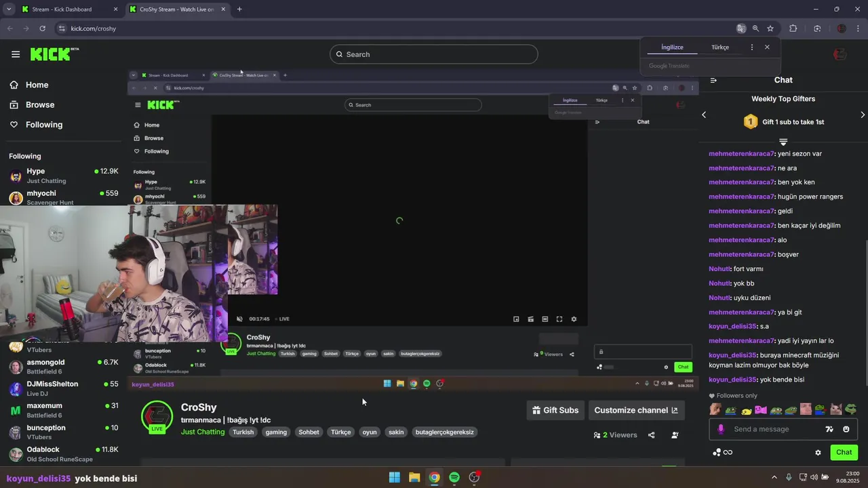Close the Google Translate popup
The height and width of the screenshot is (488, 868).
click(767, 47)
